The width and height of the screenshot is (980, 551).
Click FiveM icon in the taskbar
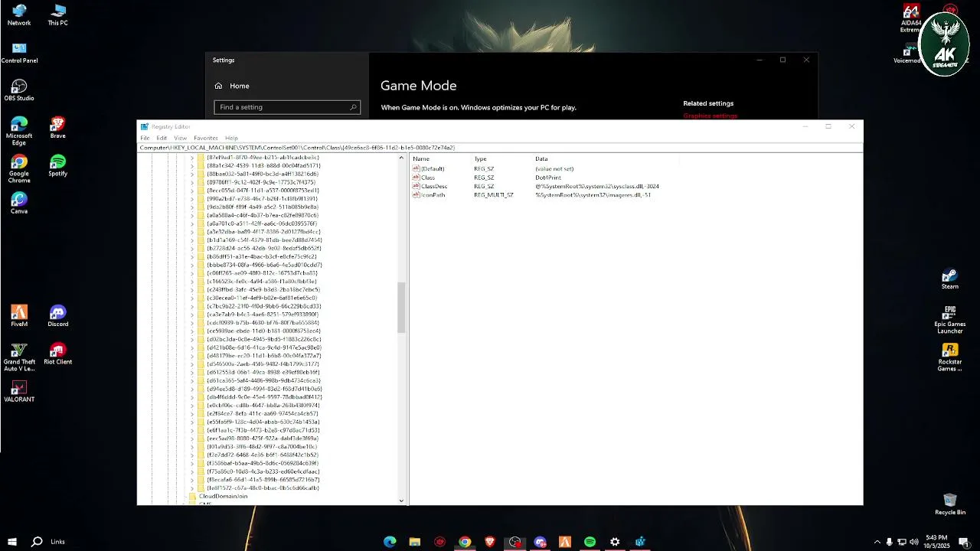tap(565, 542)
